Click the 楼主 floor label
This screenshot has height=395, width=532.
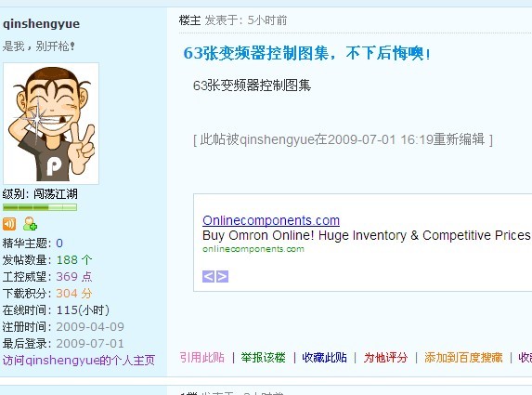pyautogui.click(x=189, y=20)
